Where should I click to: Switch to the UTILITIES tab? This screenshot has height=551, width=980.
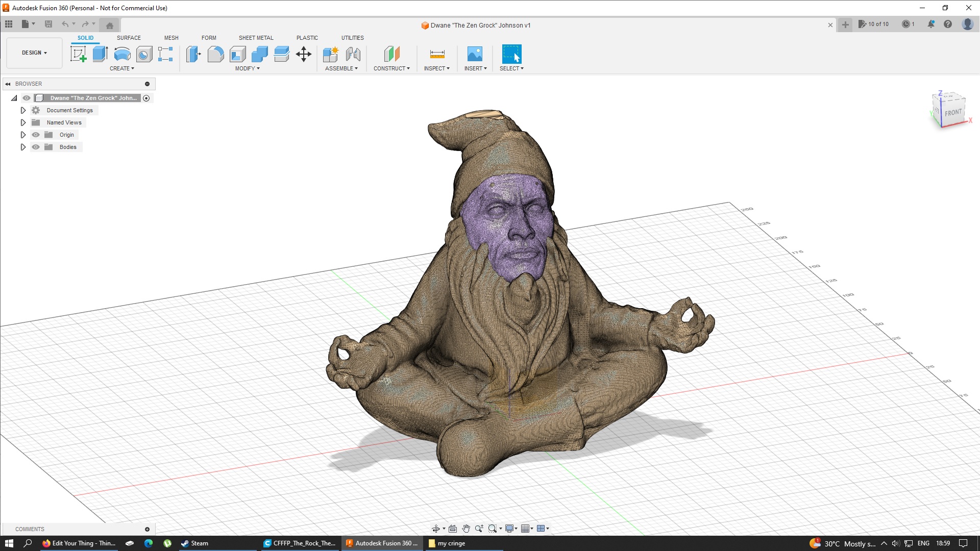click(353, 38)
